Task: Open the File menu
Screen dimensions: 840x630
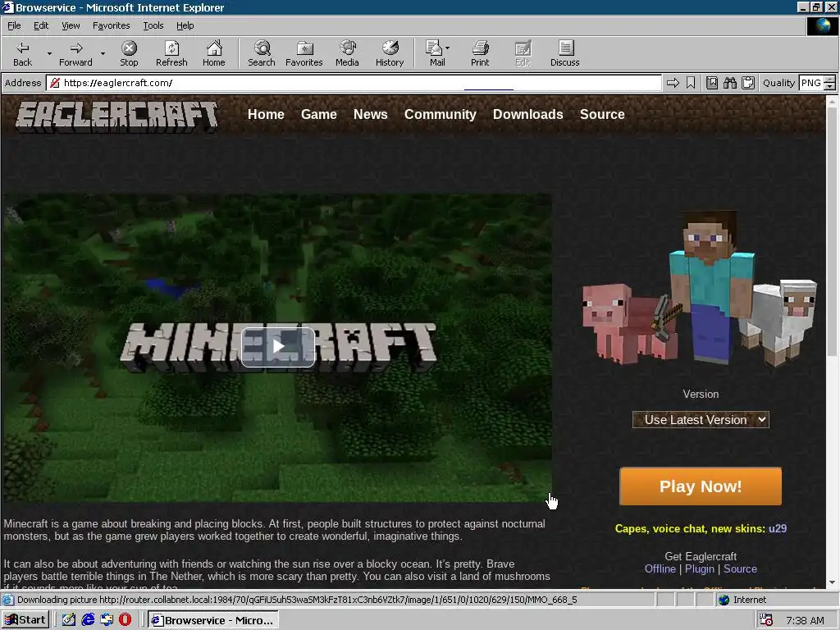Action: [x=14, y=25]
